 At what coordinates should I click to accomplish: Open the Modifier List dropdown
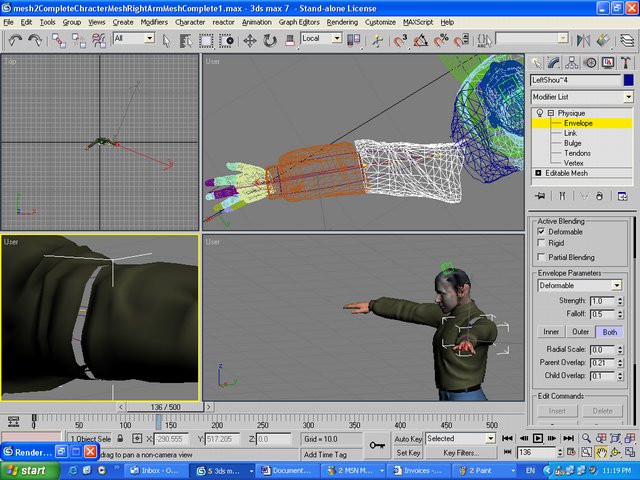click(x=628, y=96)
